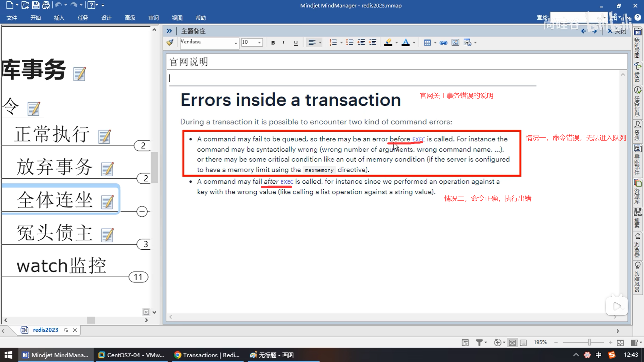Click the format painter brush icon

[170, 42]
